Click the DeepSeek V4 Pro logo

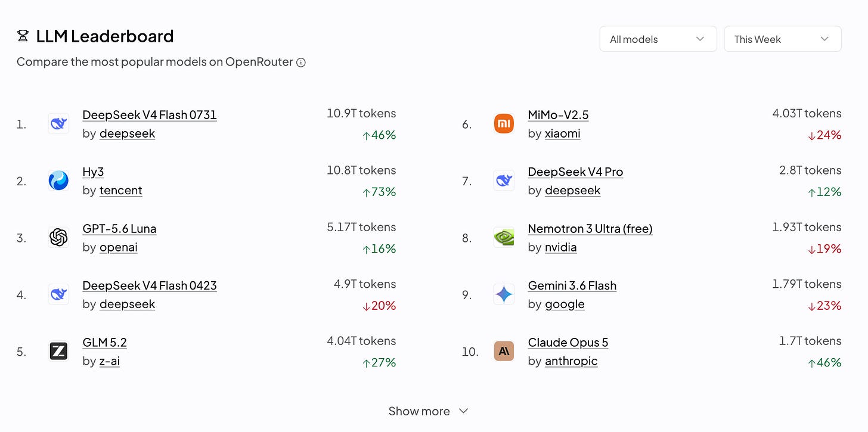(x=504, y=181)
